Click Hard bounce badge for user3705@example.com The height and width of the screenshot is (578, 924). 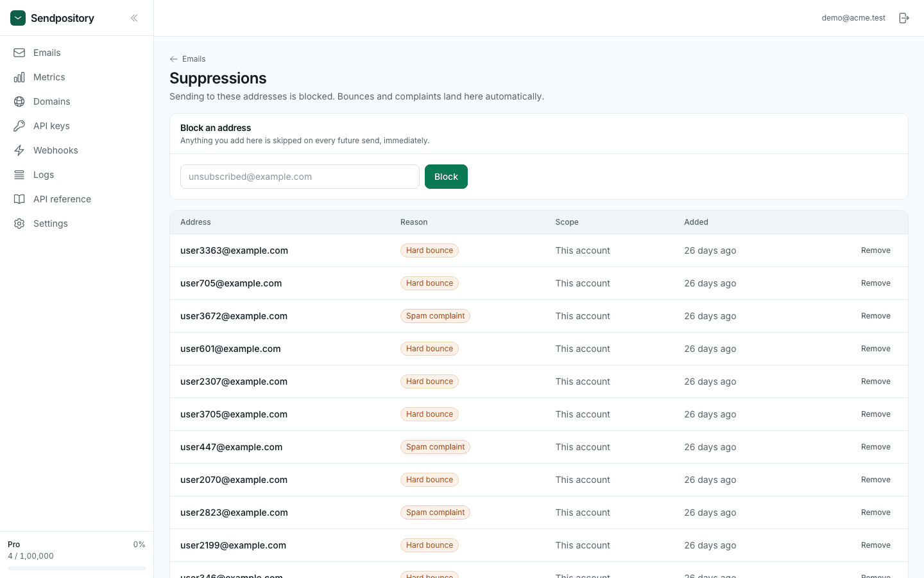pos(429,414)
